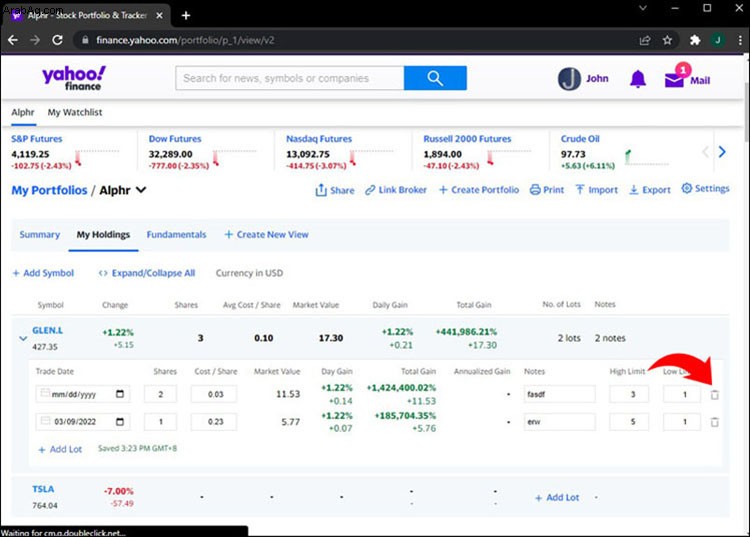Click Create New View
The width and height of the screenshot is (750, 537).
point(266,234)
